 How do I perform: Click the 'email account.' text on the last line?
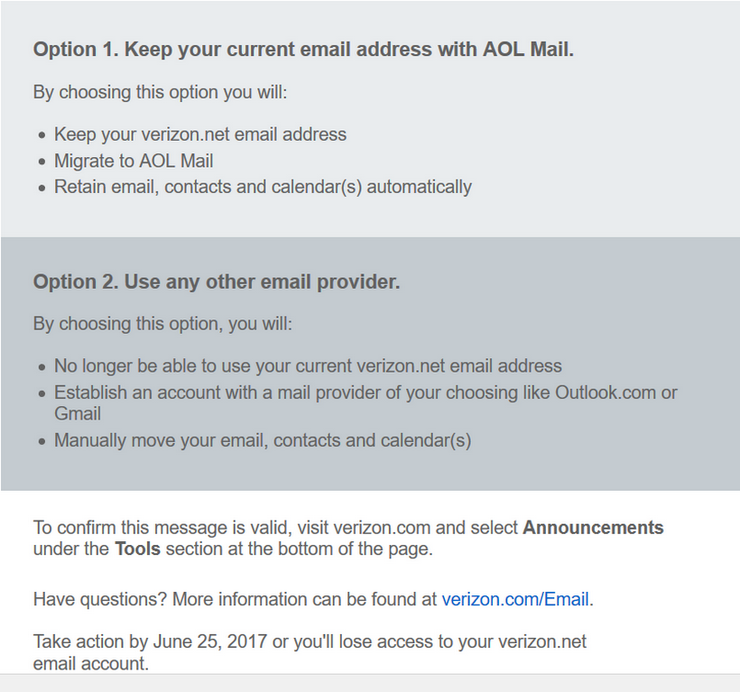coord(90,662)
